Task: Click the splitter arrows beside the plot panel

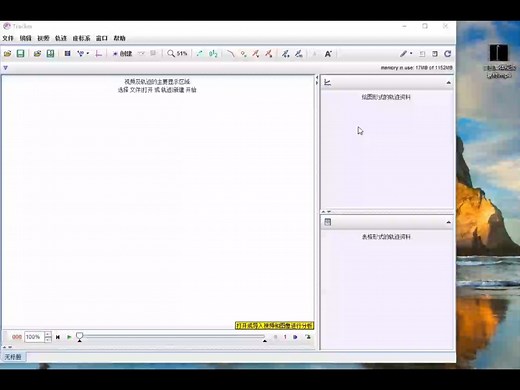Action: [317, 80]
